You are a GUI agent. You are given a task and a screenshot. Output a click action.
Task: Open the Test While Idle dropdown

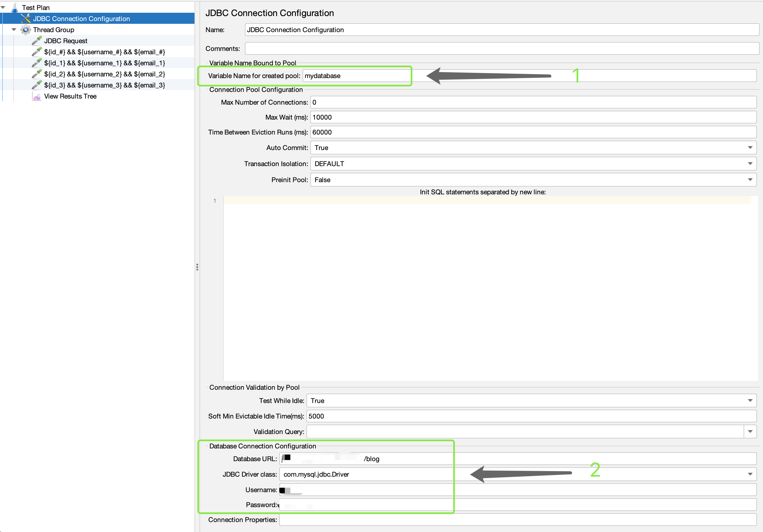(x=750, y=401)
